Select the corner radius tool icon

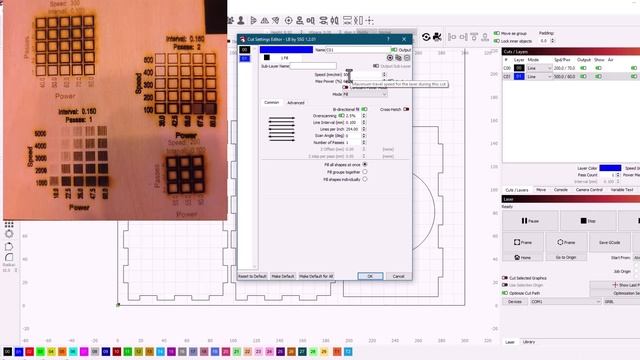(x=9, y=257)
